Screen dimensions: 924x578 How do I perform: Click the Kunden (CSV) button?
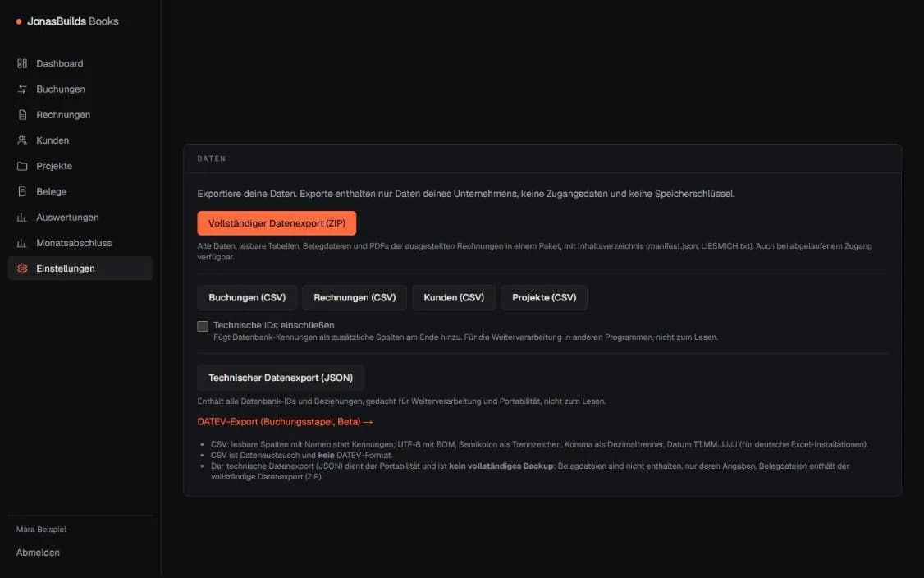point(454,298)
